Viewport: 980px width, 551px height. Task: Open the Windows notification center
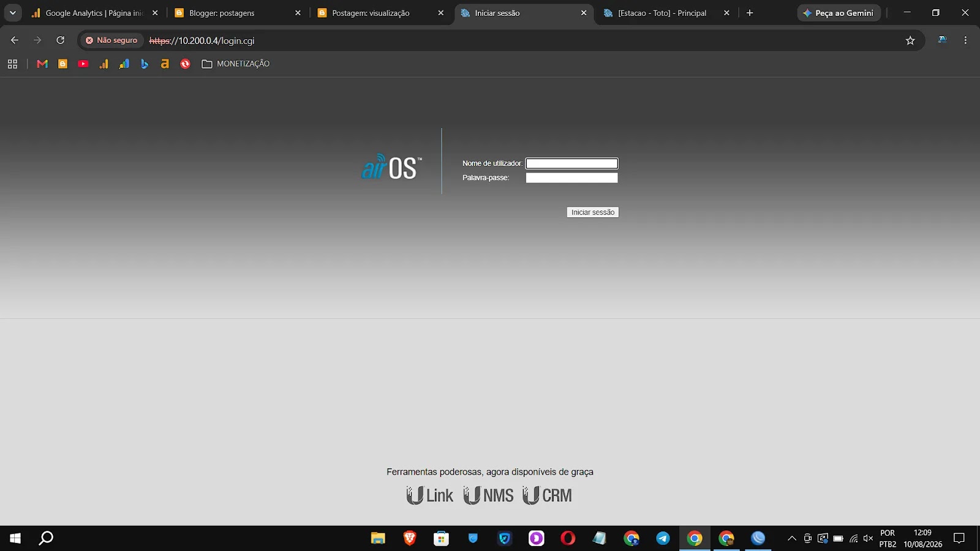pyautogui.click(x=959, y=539)
